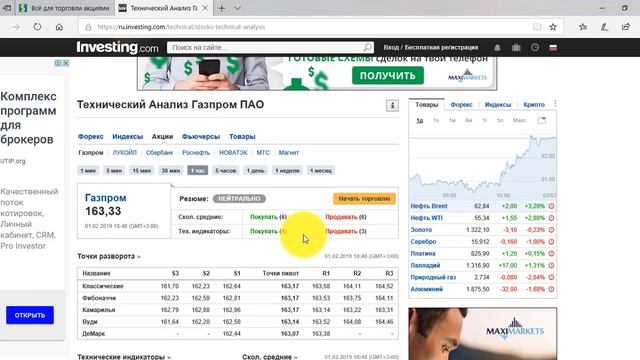Open Природный газ commodity link
This screenshot has width=640, height=360.
point(433,277)
